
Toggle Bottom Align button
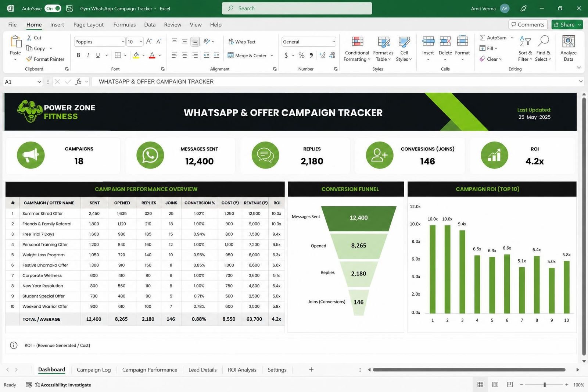(195, 42)
